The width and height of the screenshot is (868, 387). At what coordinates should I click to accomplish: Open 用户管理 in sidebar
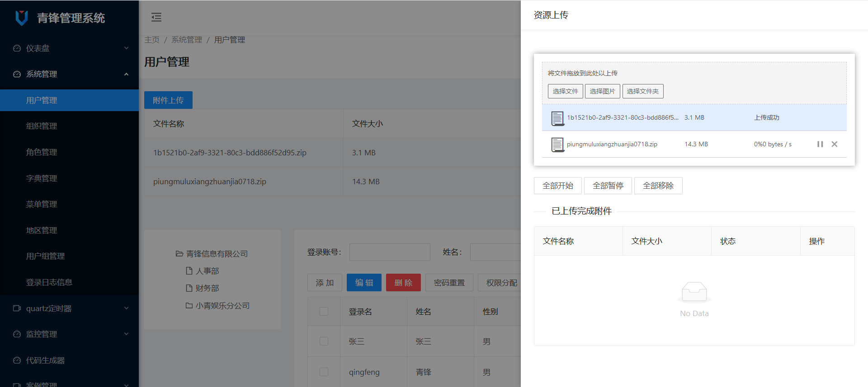pos(69,100)
